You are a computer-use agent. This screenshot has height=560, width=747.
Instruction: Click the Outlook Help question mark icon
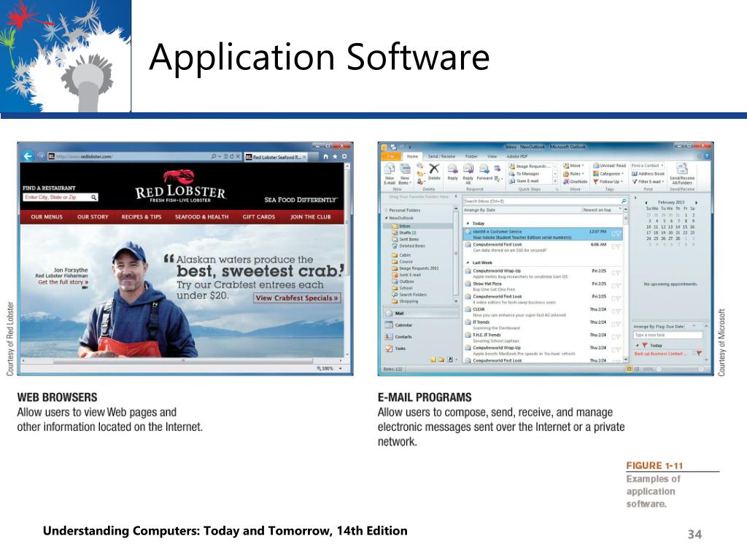point(707,156)
